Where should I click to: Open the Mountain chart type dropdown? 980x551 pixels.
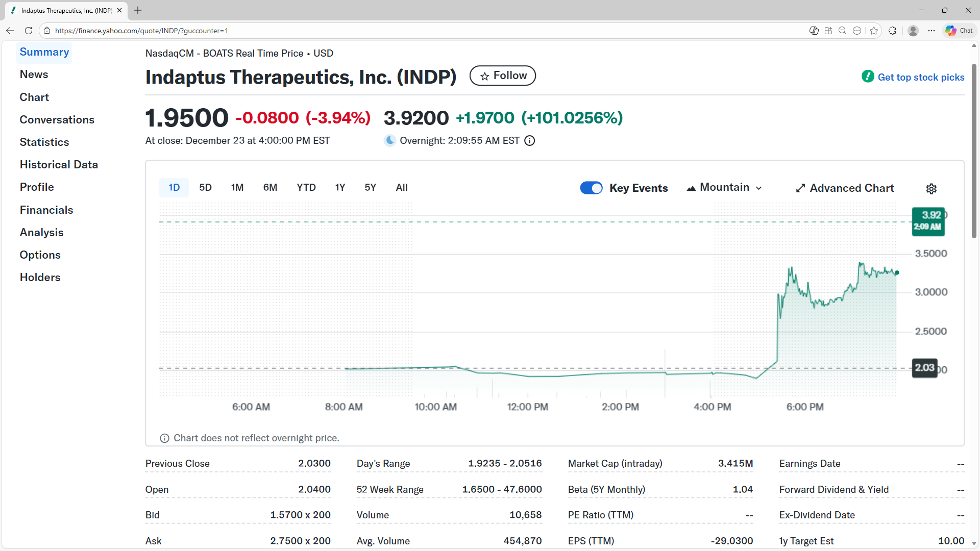point(724,187)
